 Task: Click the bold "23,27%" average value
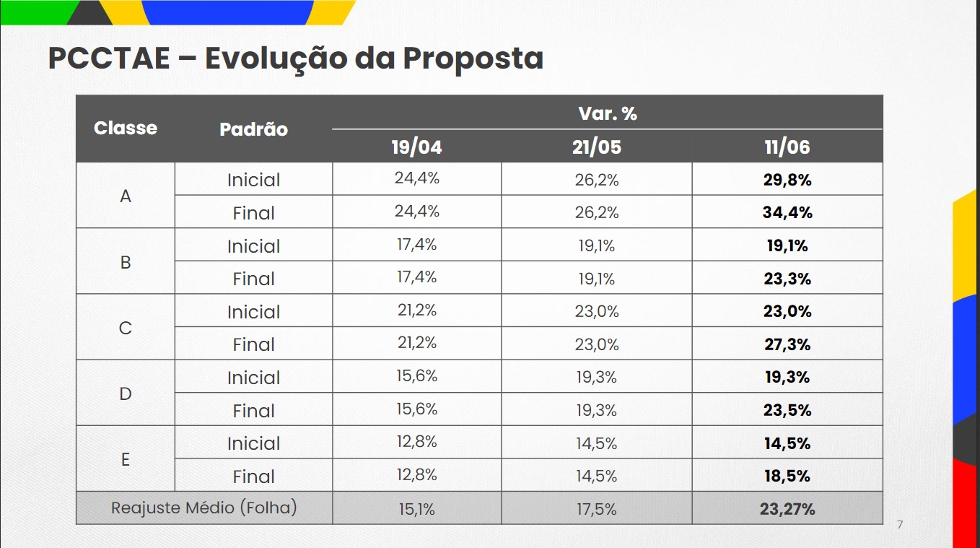787,509
